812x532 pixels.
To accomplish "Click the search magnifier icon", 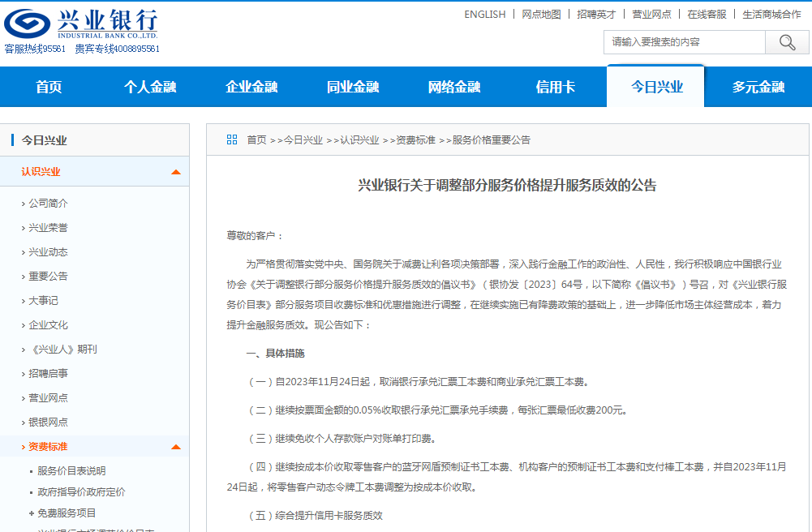I will pyautogui.click(x=786, y=42).
